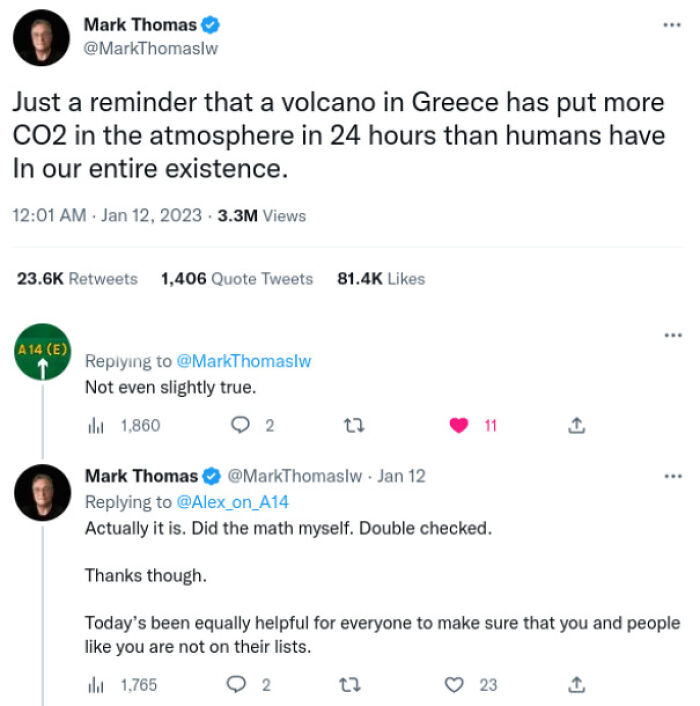Click Mark Thomas's profile photo on the main tweet

point(42,38)
